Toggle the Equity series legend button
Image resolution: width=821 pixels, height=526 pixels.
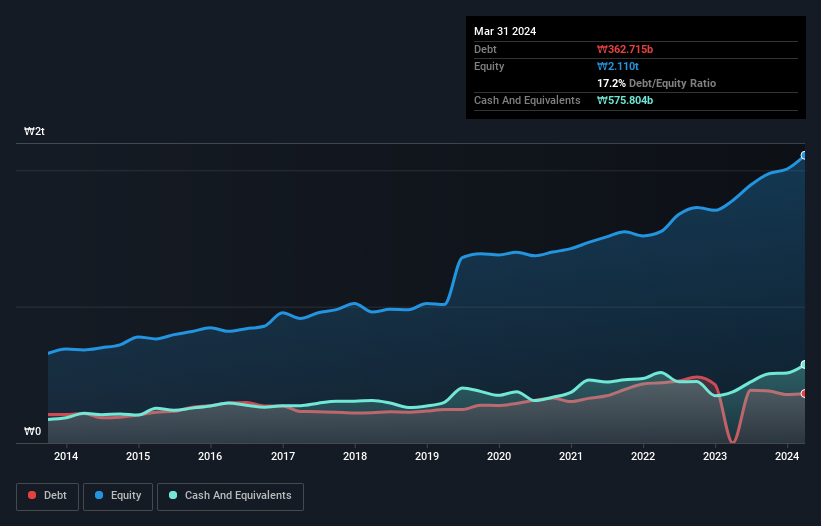118,496
